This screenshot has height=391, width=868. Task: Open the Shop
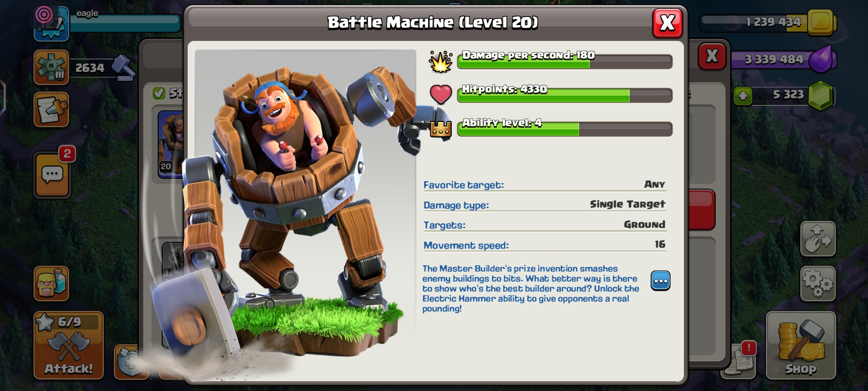click(801, 345)
